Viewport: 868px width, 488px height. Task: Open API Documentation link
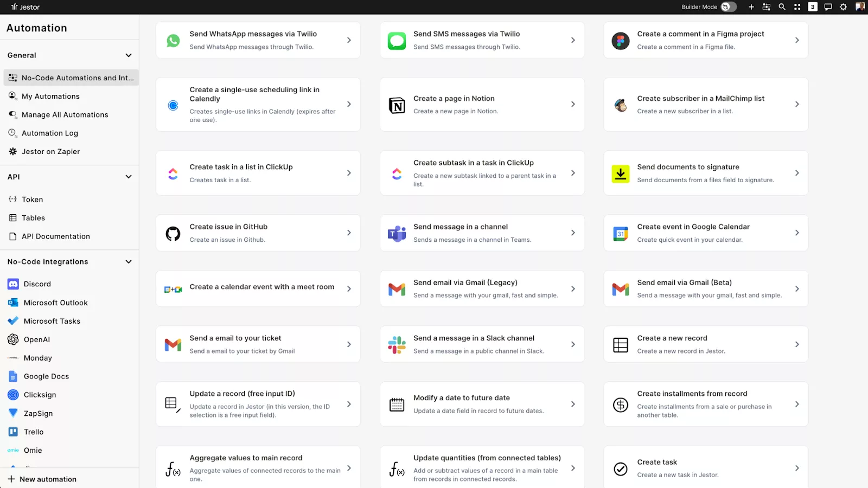(55, 236)
